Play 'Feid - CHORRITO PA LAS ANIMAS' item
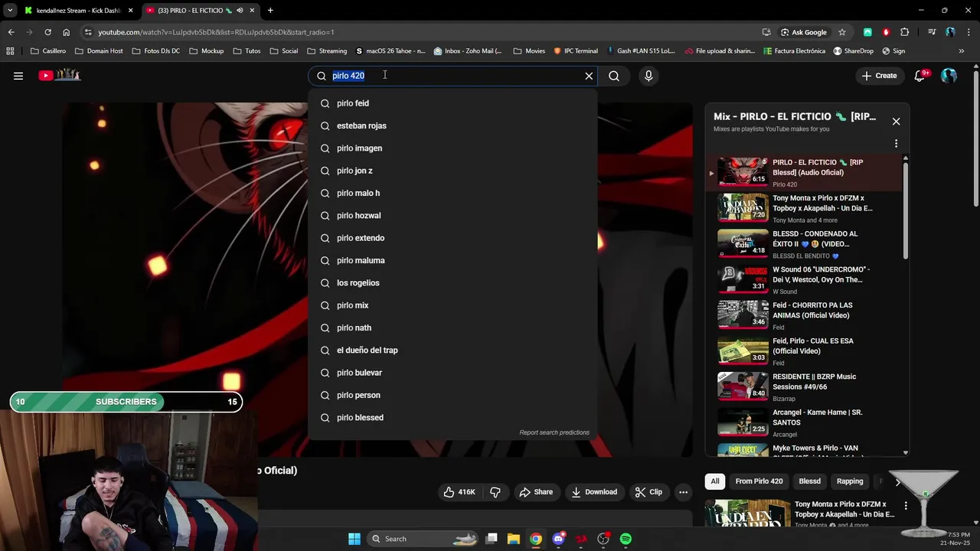The height and width of the screenshot is (551, 980). tap(804, 315)
